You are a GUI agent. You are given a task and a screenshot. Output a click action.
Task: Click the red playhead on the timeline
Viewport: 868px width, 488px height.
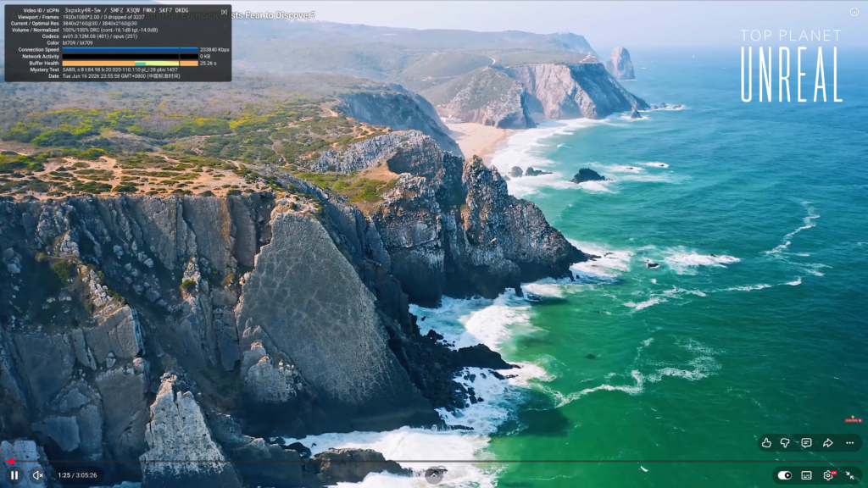pyautogui.click(x=11, y=462)
